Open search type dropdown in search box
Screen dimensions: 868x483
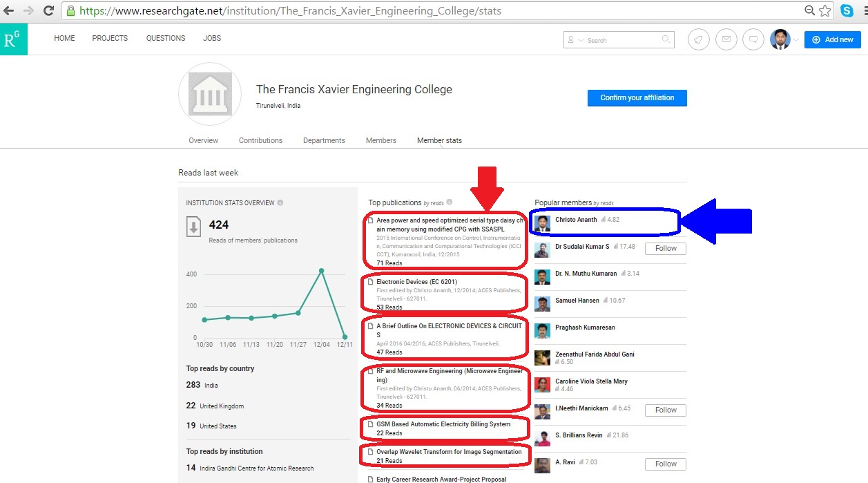click(575, 40)
